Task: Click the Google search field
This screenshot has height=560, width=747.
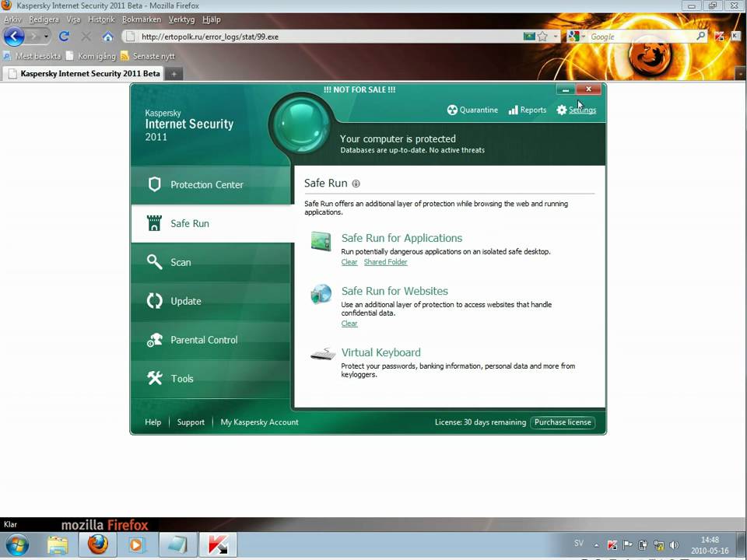Action: click(x=642, y=37)
